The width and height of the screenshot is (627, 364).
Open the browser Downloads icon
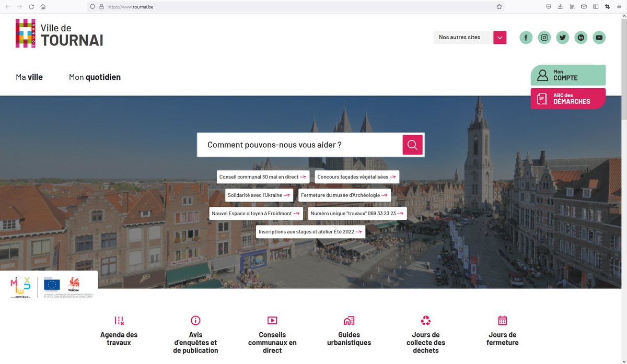[560, 7]
